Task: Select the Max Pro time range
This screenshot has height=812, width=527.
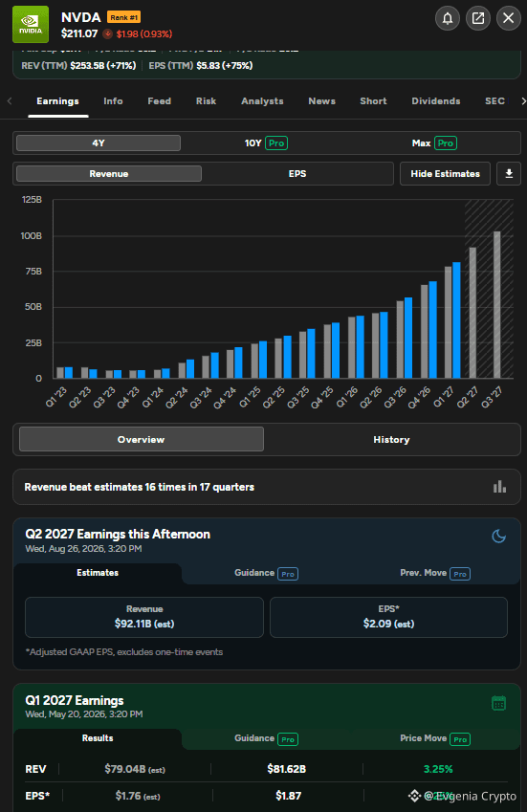Action: (x=434, y=143)
